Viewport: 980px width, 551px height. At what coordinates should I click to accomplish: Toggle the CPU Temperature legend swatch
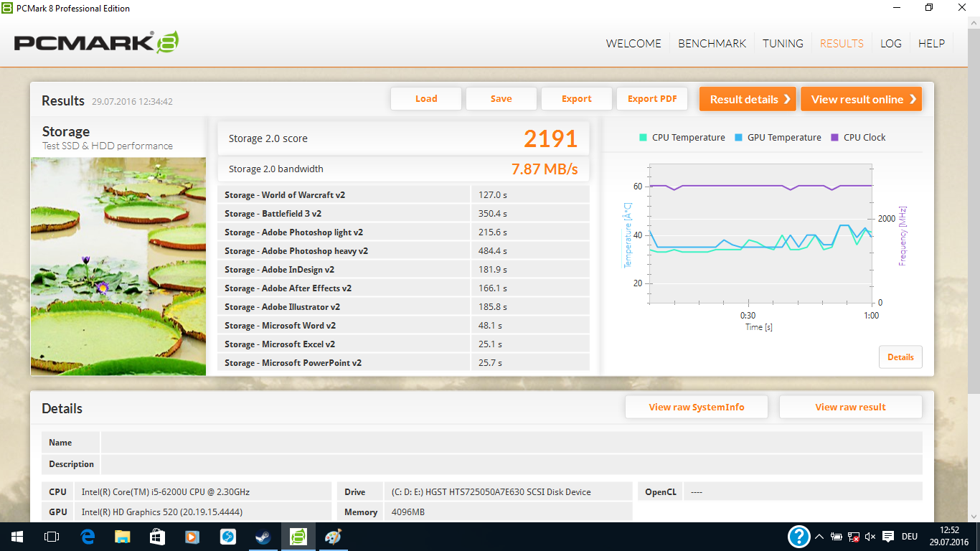point(644,138)
